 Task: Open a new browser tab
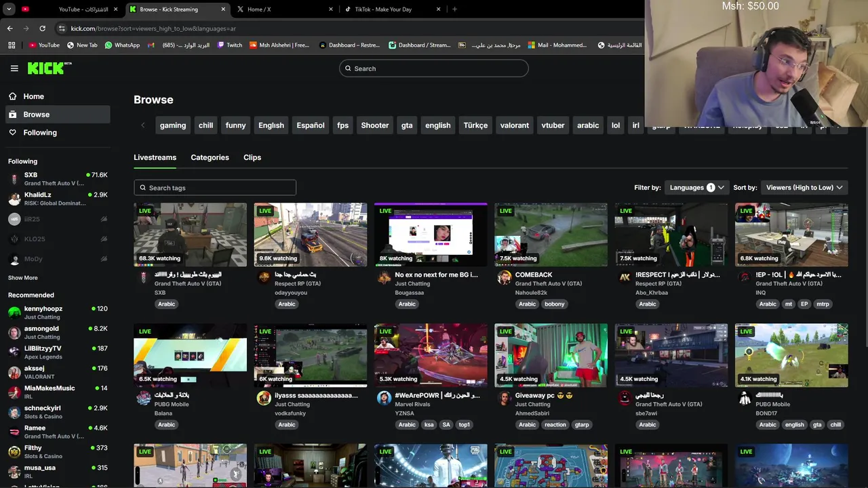click(x=454, y=9)
